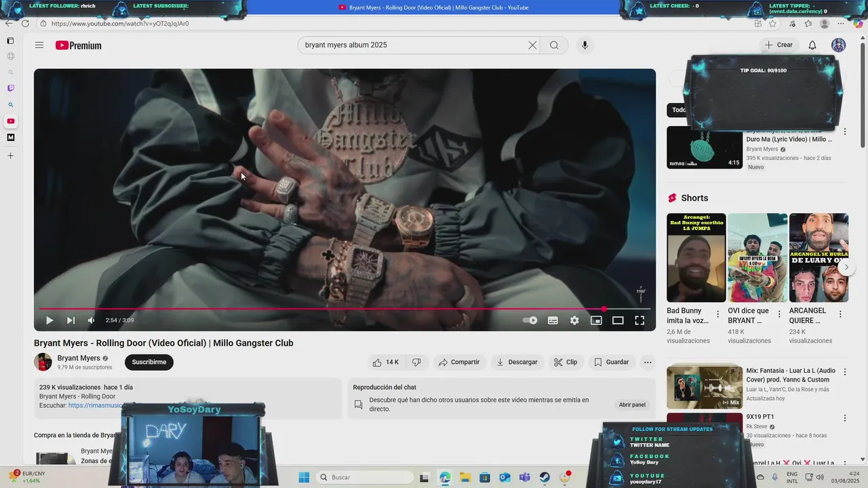Viewport: 868px width, 488px height.
Task: Seek on the red video progress bar
Action: coord(344,309)
